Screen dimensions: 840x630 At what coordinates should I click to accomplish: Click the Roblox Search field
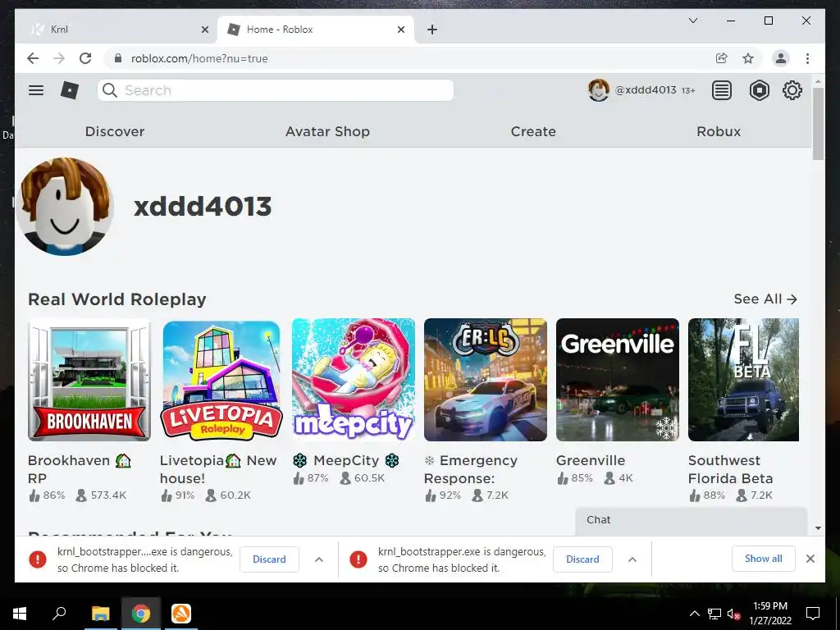point(276,90)
